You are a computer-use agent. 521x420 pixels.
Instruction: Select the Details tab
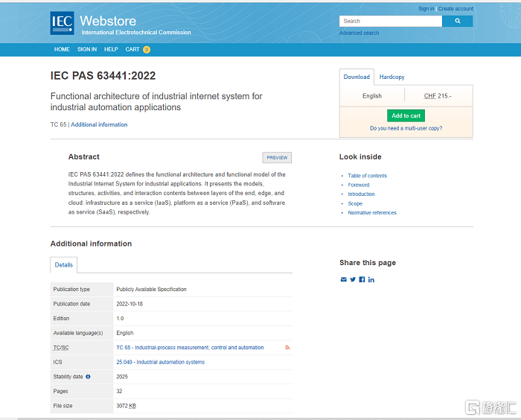pos(64,265)
